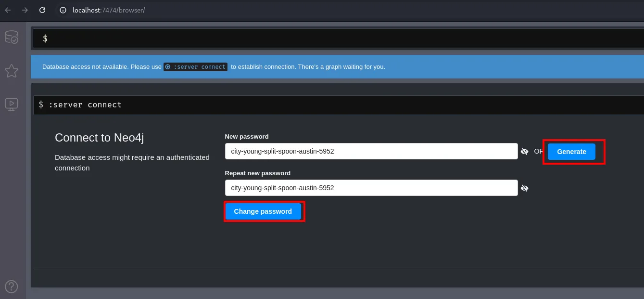Image resolution: width=644 pixels, height=299 pixels.
Task: Click the :server connect link in banner
Action: (x=195, y=67)
